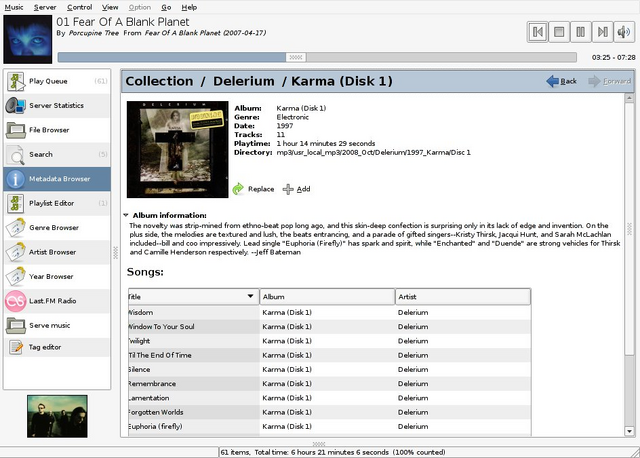Open Serve music folder icon
This screenshot has height=458, width=640.
(x=16, y=325)
